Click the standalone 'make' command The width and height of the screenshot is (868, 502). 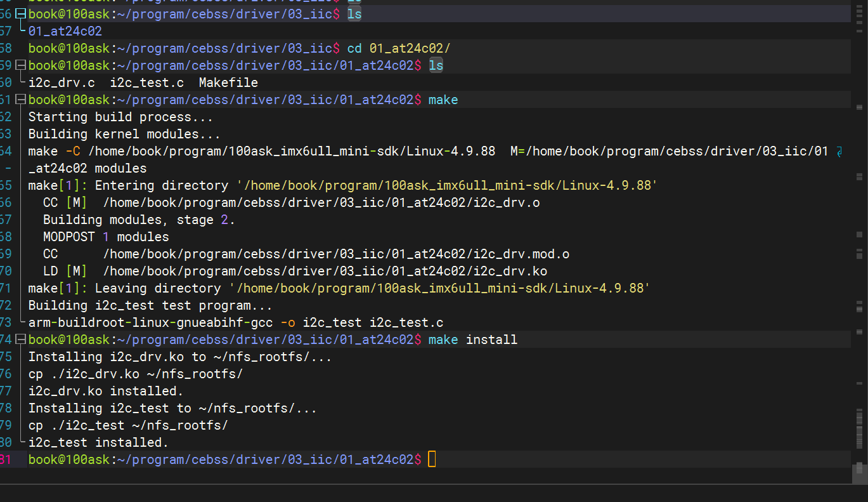[443, 99]
